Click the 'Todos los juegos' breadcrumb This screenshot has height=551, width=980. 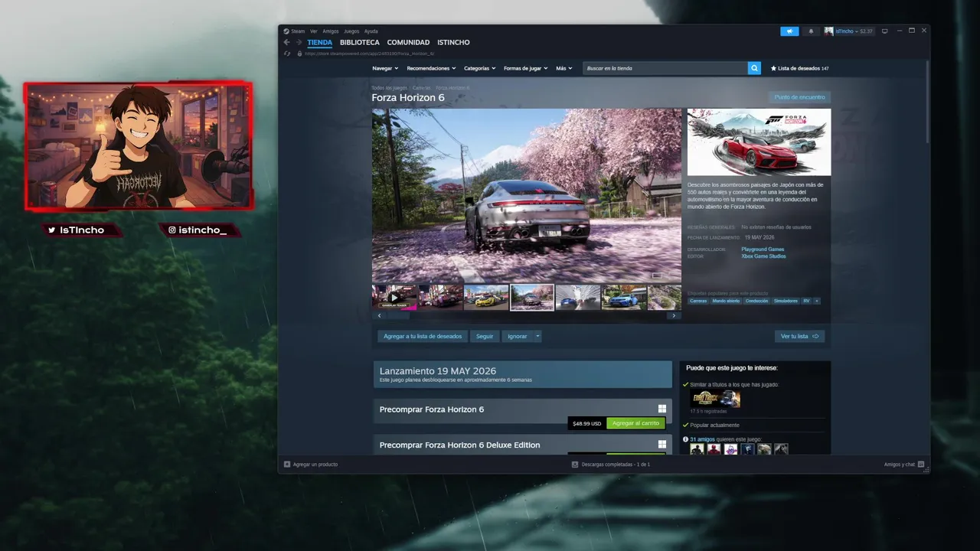point(390,88)
